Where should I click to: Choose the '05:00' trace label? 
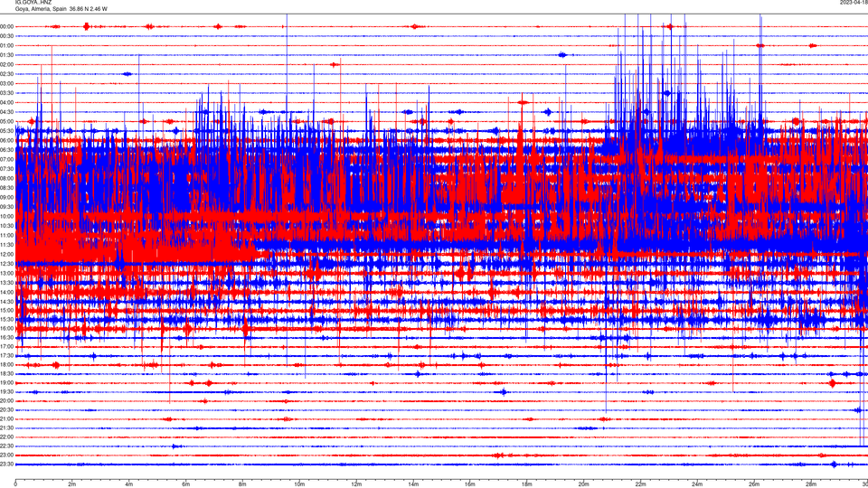(x=6, y=121)
